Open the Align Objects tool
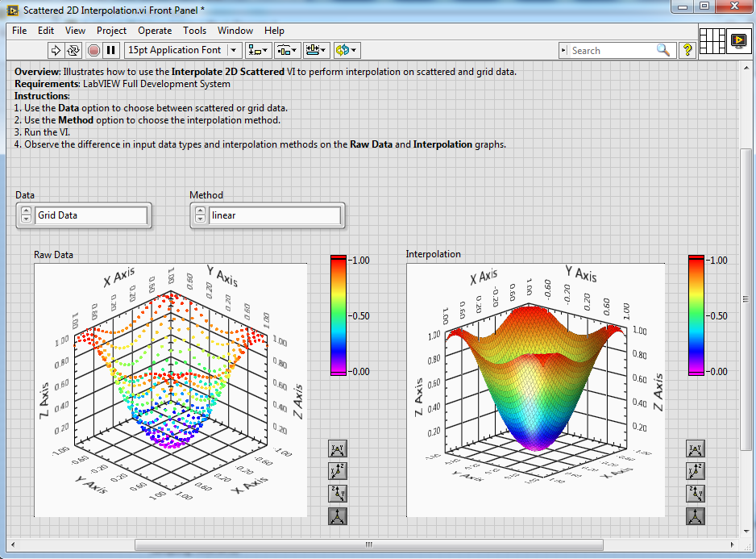 click(258, 50)
